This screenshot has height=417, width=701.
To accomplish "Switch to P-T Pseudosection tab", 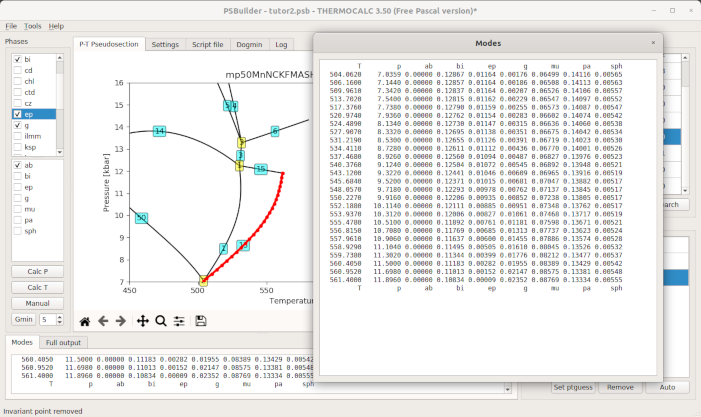I will pos(109,44).
